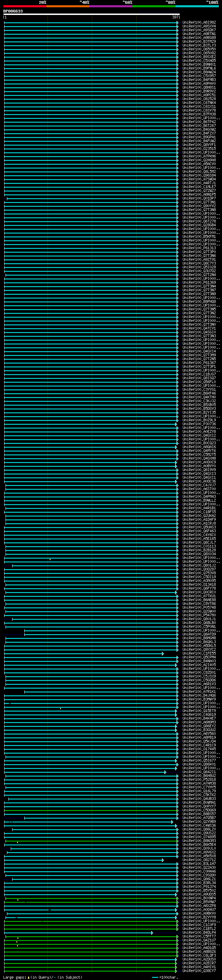
Task: Click the orange ~40% identity legend bar
Action: [68, 6]
